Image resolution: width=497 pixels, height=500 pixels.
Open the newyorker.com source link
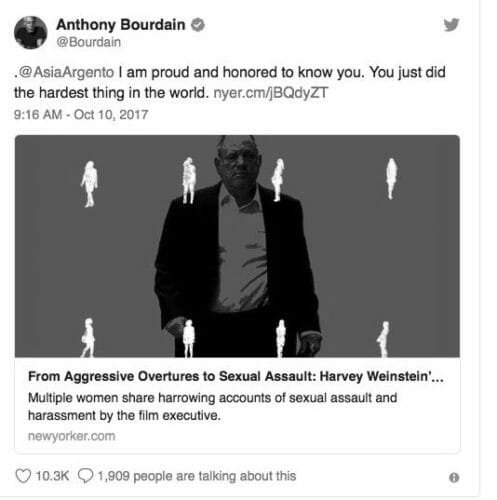click(x=72, y=436)
